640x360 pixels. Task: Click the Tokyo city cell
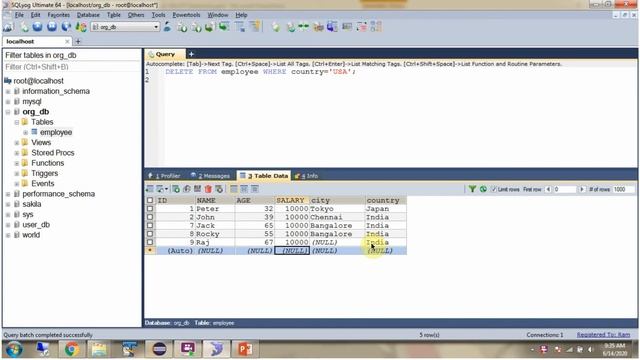click(337, 209)
